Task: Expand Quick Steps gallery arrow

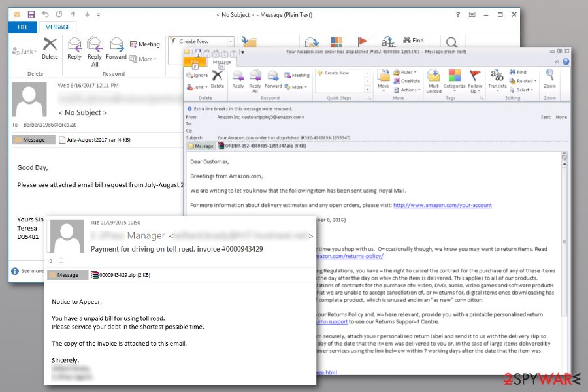Action: (x=367, y=90)
